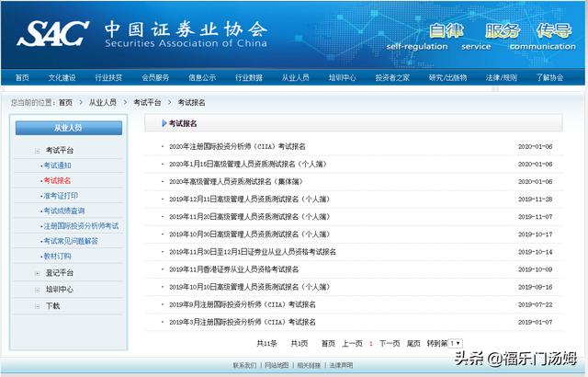The width and height of the screenshot is (588, 377).
Task: Open the 行业数据 menu item
Action: click(x=249, y=77)
